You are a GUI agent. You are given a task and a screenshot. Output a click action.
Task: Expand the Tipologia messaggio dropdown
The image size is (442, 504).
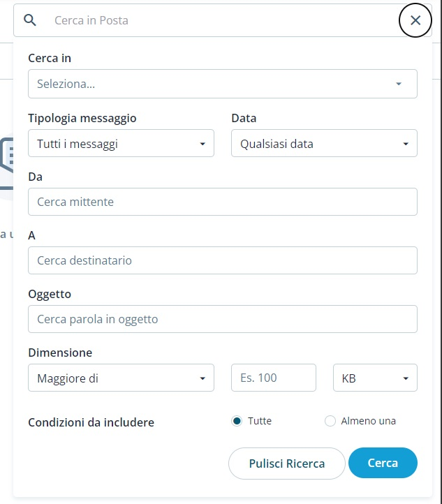coord(120,144)
